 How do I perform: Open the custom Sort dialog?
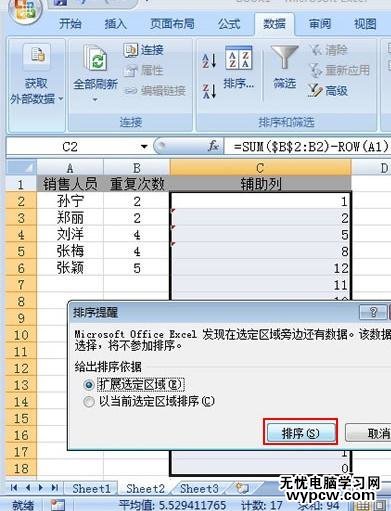click(238, 68)
